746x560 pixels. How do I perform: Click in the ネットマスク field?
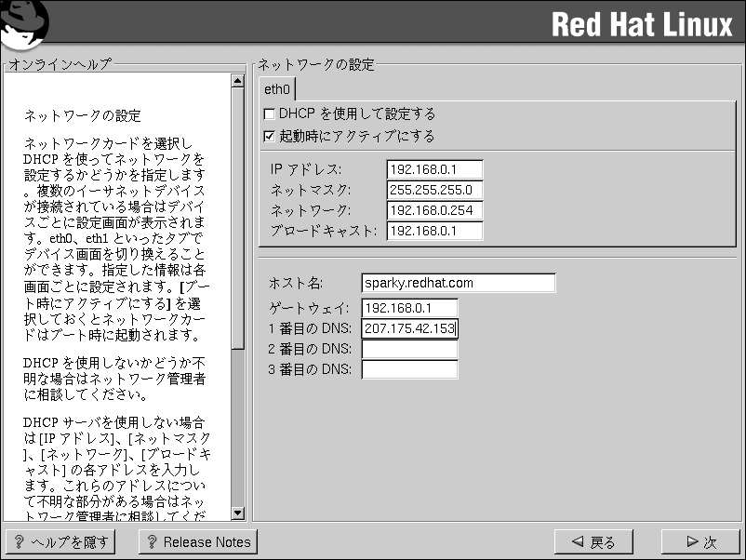click(x=434, y=190)
